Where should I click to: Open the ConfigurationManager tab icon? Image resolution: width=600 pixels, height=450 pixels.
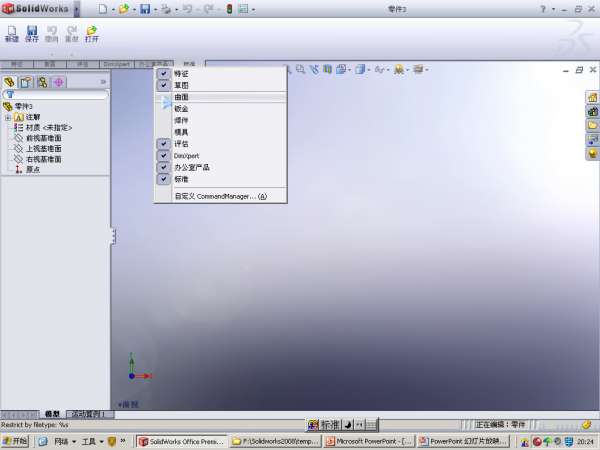[43, 82]
